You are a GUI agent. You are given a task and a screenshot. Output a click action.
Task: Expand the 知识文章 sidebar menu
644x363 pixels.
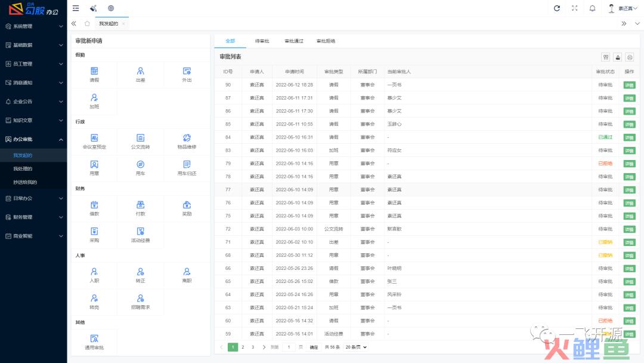33,121
